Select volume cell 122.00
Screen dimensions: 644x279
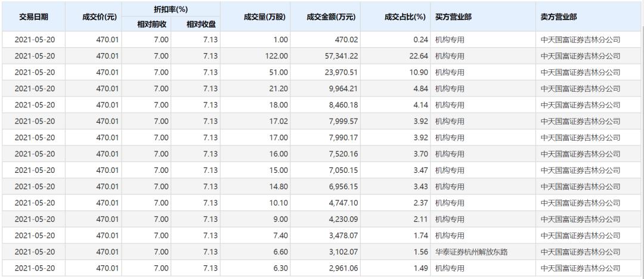click(x=277, y=56)
